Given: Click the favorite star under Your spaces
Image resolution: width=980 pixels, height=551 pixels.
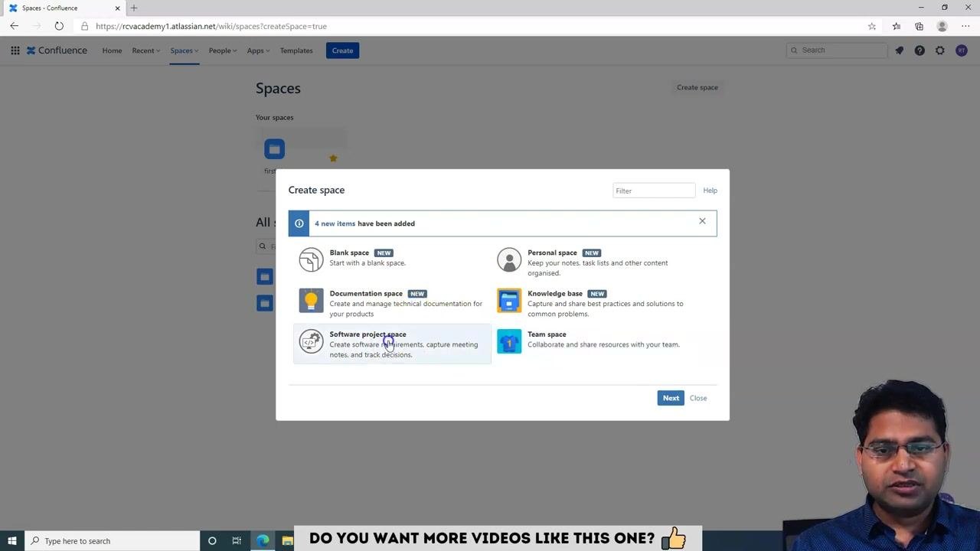Looking at the screenshot, I should pyautogui.click(x=333, y=158).
